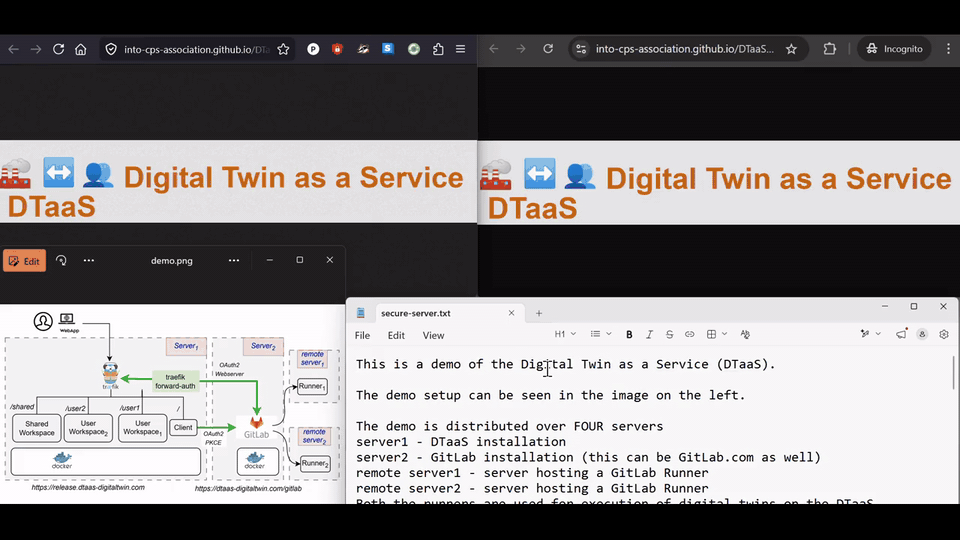Image resolution: width=960 pixels, height=540 pixels.
Task: Open the red lock extension icon
Action: pos(337,49)
